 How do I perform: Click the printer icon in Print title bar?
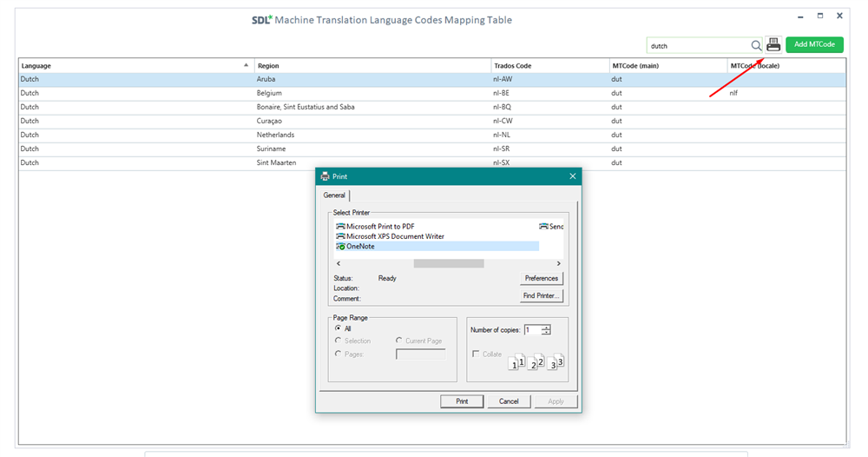(x=325, y=176)
